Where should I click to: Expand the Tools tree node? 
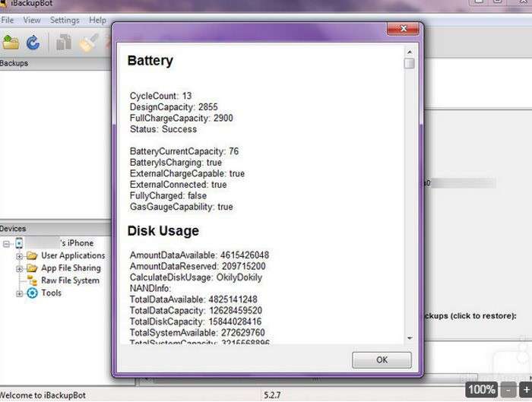(x=20, y=293)
